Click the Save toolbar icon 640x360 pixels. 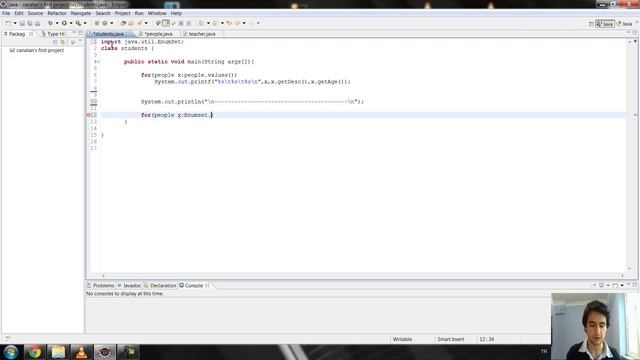(x=22, y=23)
